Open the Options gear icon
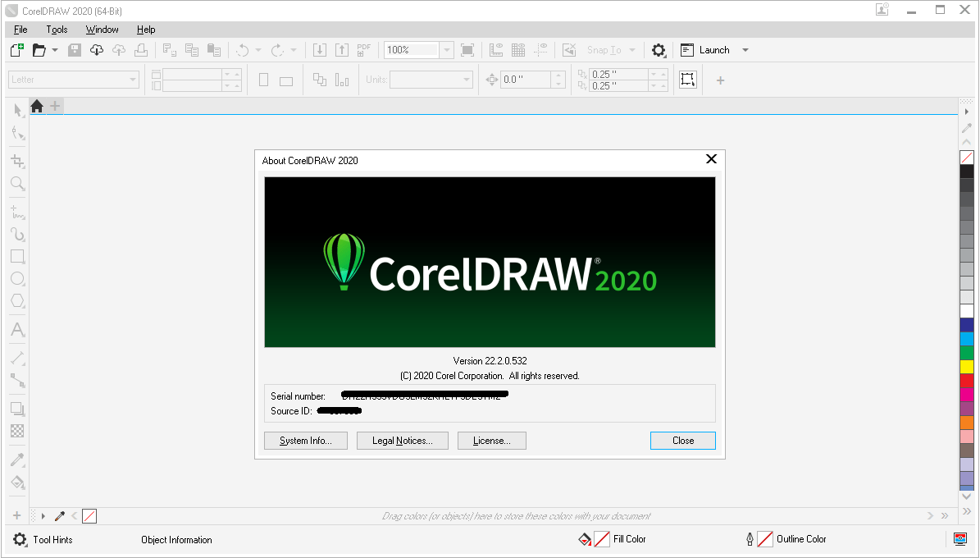The width and height of the screenshot is (980, 558). point(659,50)
